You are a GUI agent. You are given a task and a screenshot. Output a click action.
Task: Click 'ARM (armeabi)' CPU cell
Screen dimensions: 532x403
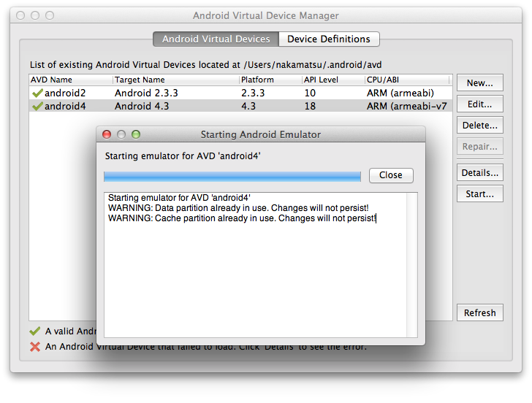(400, 93)
